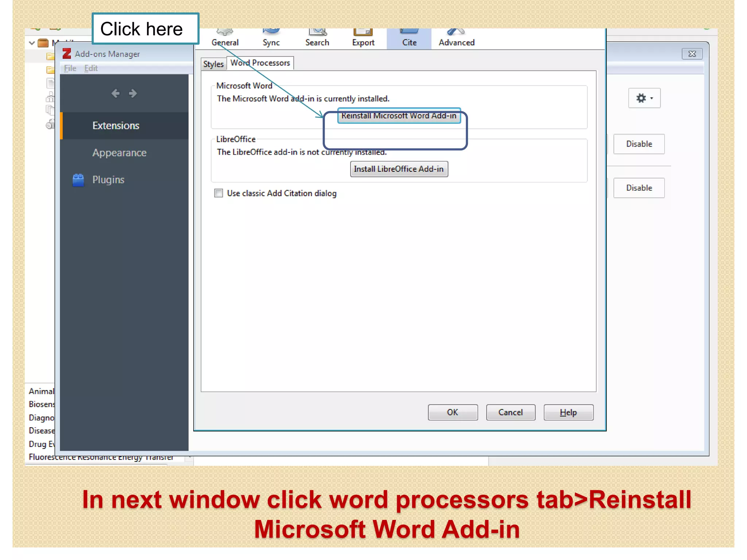Select the Drug Ev tag
Screen dimensions: 747x560
[x=42, y=444]
